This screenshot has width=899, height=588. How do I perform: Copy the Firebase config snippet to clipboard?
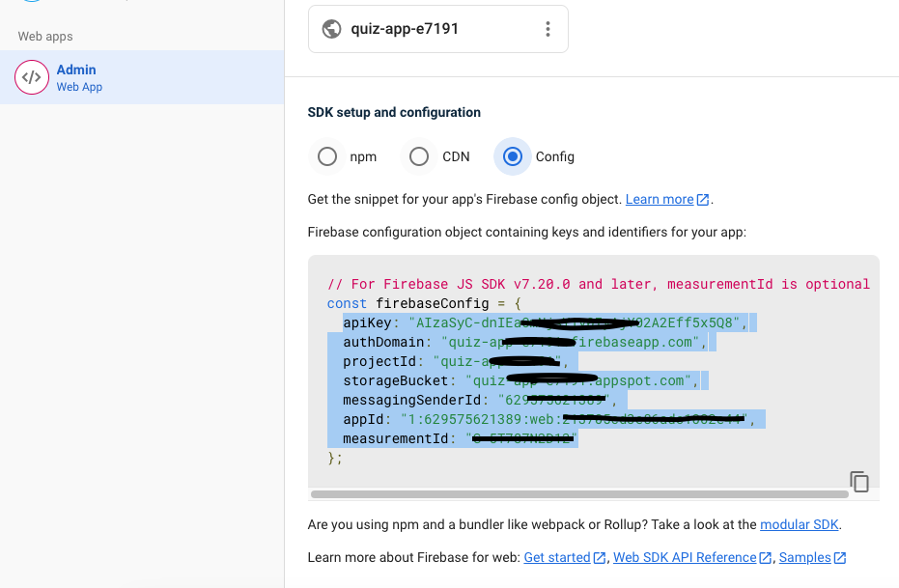[858, 481]
